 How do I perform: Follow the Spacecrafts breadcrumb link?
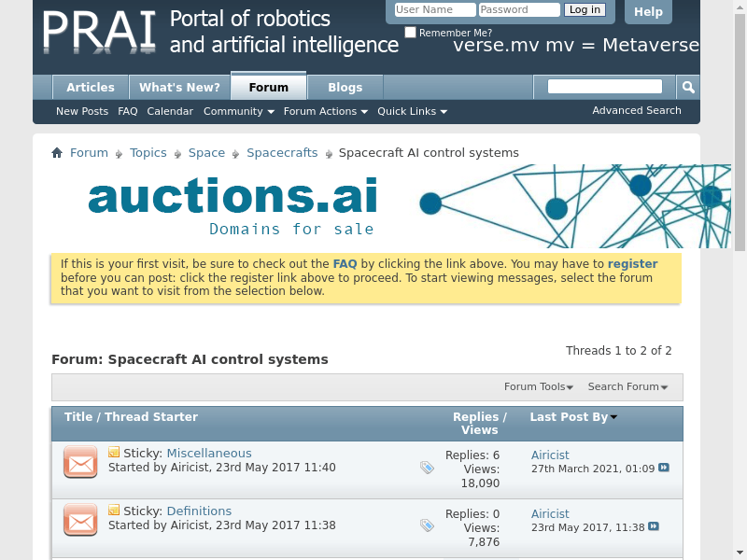pos(282,153)
